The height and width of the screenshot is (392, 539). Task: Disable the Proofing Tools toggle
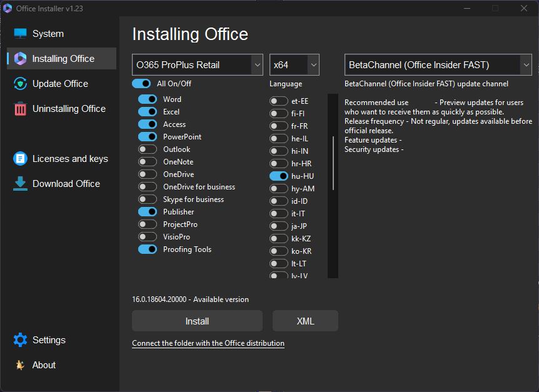click(148, 249)
